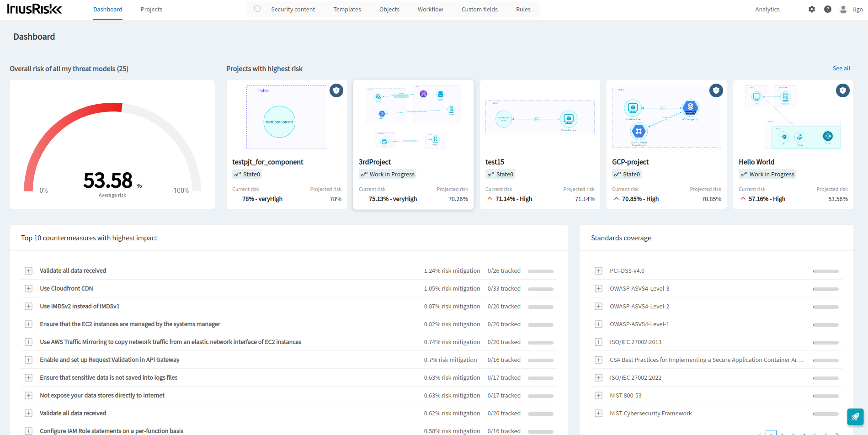Open Security content menu
This screenshot has height=435, width=868.
click(x=293, y=9)
